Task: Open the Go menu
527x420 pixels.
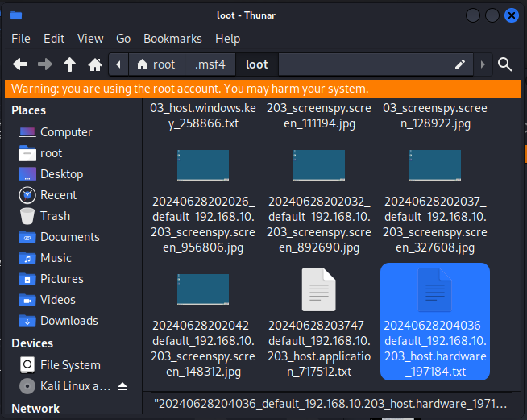Action: click(x=123, y=39)
